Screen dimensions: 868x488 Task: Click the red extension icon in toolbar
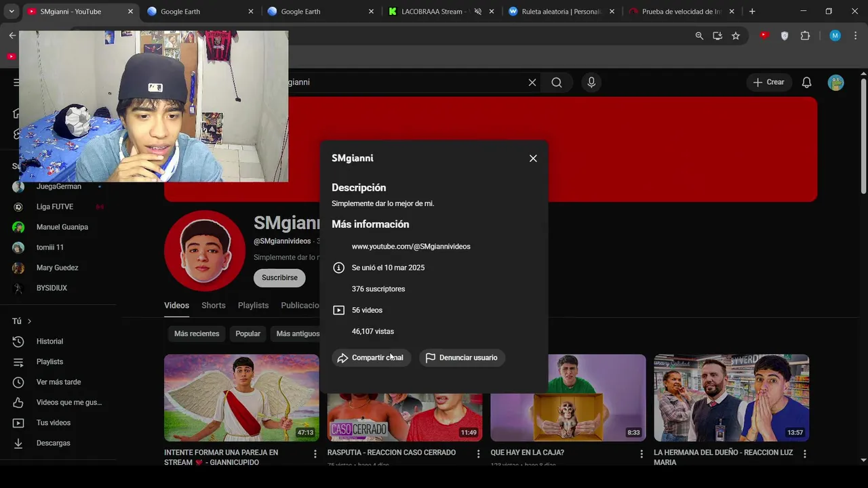[764, 35]
